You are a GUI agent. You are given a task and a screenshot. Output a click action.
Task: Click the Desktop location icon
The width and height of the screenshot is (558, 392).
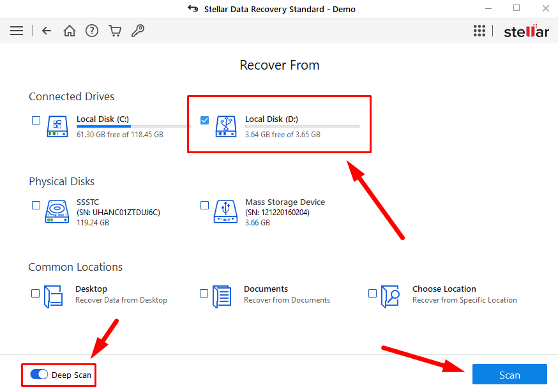click(x=54, y=296)
